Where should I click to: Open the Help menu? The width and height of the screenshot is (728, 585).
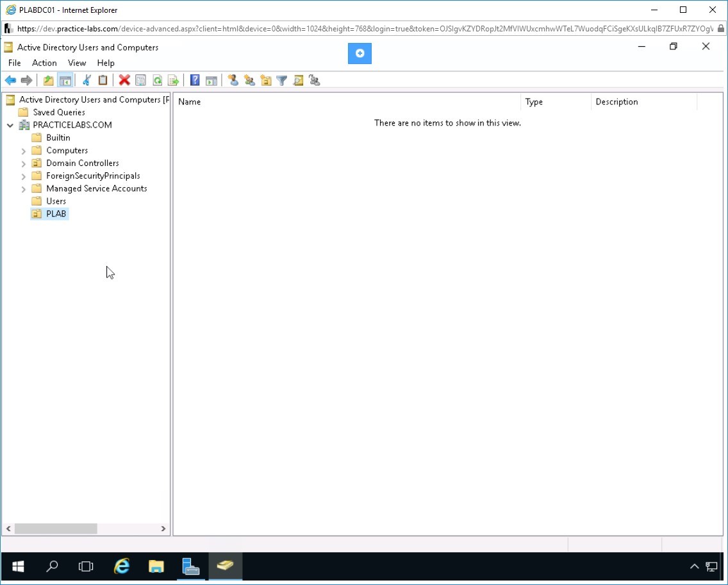[105, 63]
